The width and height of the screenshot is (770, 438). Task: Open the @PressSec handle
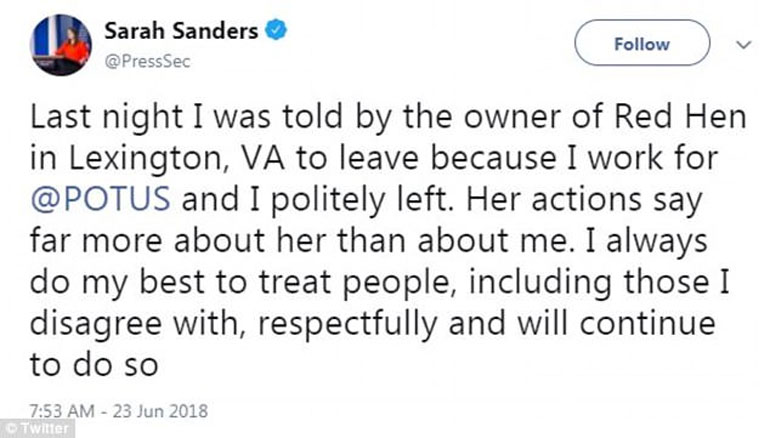pyautogui.click(x=145, y=62)
